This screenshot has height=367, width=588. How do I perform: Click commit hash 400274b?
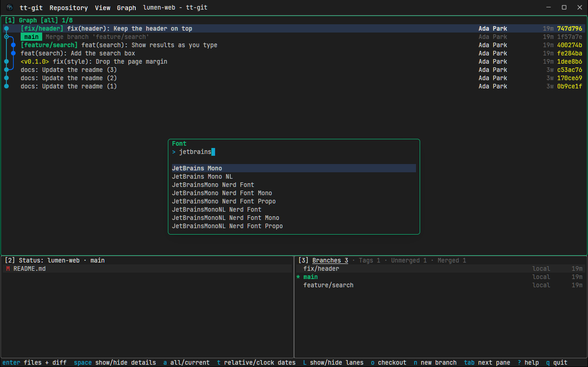(x=570, y=45)
